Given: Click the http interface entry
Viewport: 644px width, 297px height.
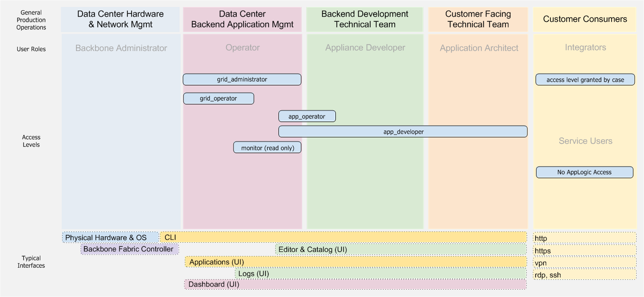Looking at the screenshot, I should click(x=542, y=238).
